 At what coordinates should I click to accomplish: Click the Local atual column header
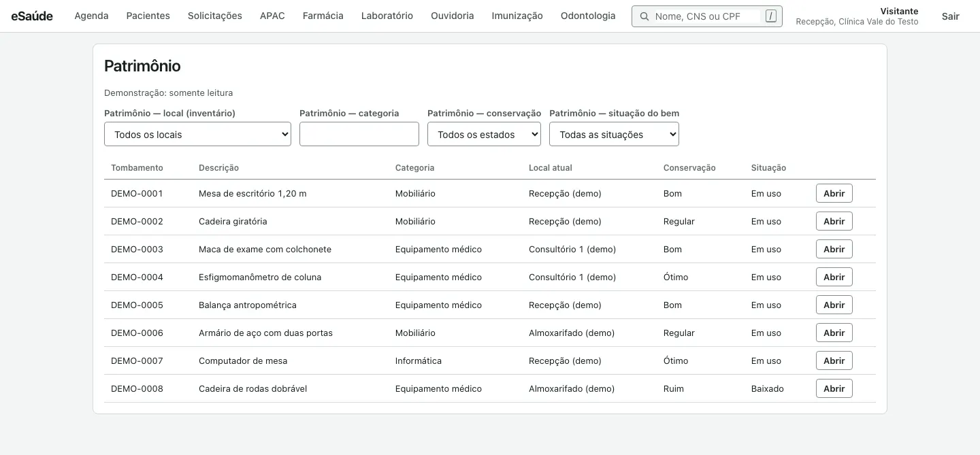[551, 168]
